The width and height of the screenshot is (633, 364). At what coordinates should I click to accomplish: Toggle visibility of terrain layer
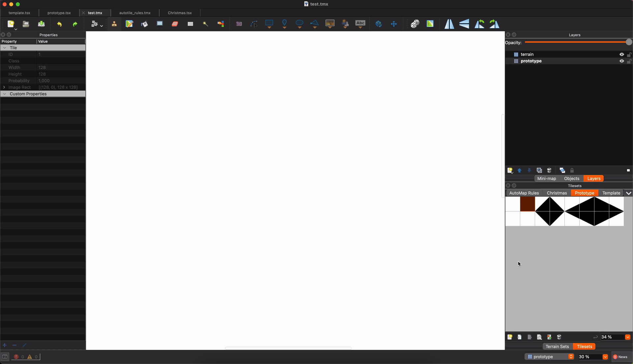[x=621, y=54]
